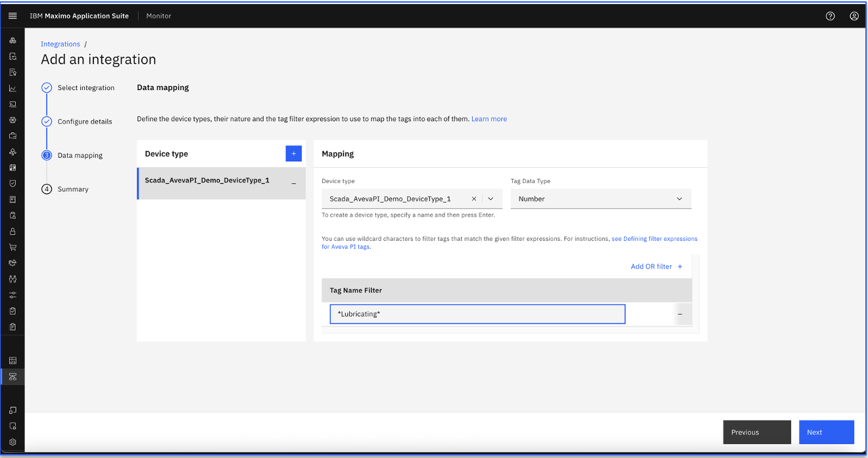This screenshot has height=458, width=868.
Task: Open the hamburger navigation menu
Action: 12,16
